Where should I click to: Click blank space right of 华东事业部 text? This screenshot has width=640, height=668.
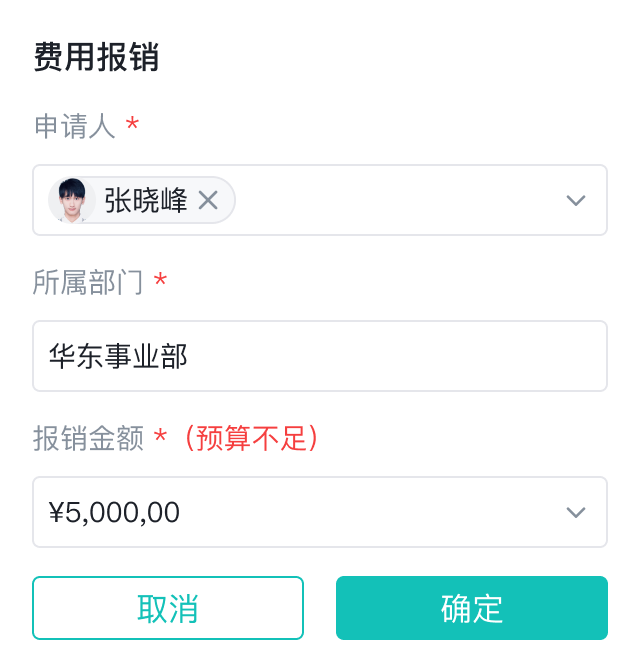point(400,357)
